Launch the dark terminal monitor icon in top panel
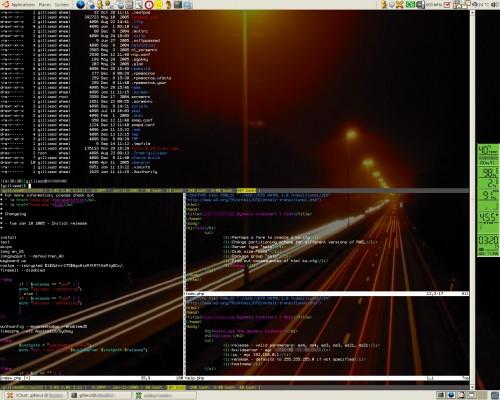This screenshot has width=500, height=400. (178, 5)
